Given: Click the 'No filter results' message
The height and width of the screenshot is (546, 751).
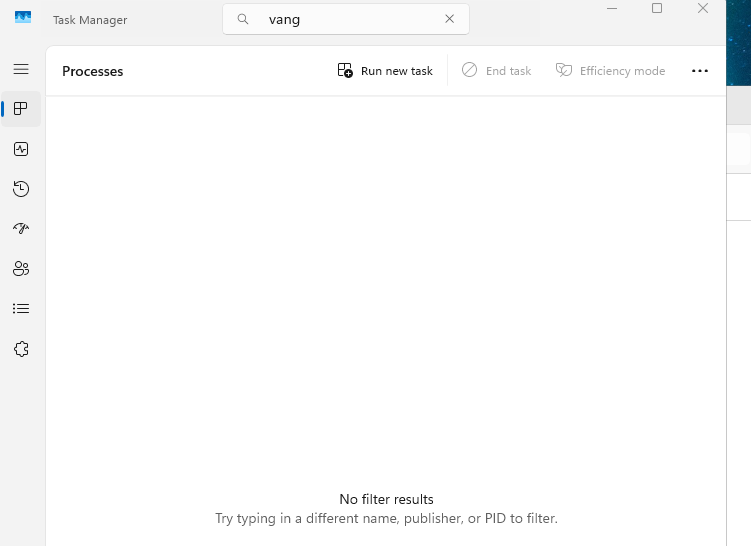Looking at the screenshot, I should coord(387,500).
